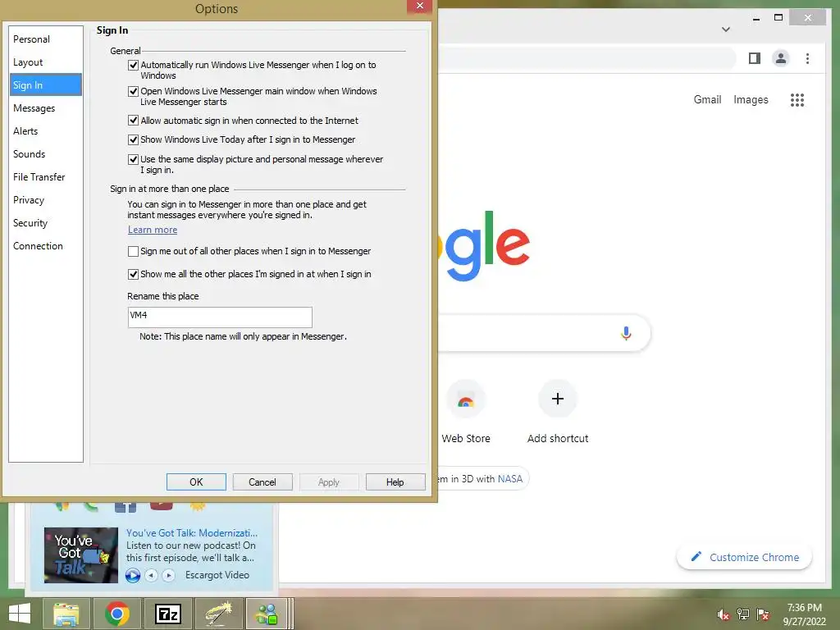Click the Learn more link
Image resolution: width=840 pixels, height=630 pixels.
point(153,230)
